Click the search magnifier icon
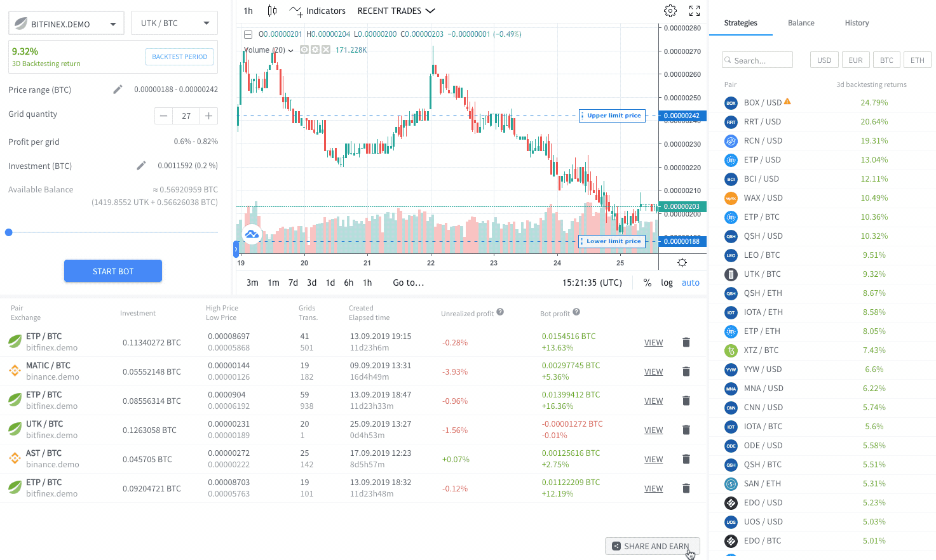936x560 pixels. click(728, 60)
